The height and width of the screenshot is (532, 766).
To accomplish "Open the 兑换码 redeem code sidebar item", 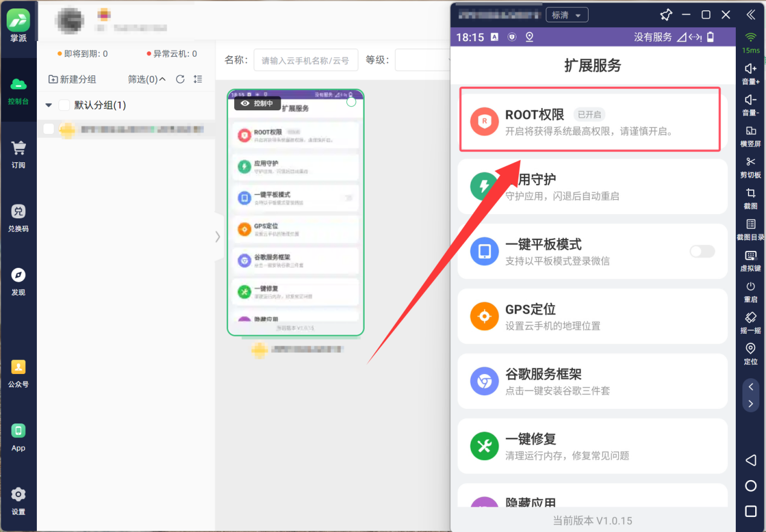I will pyautogui.click(x=18, y=218).
